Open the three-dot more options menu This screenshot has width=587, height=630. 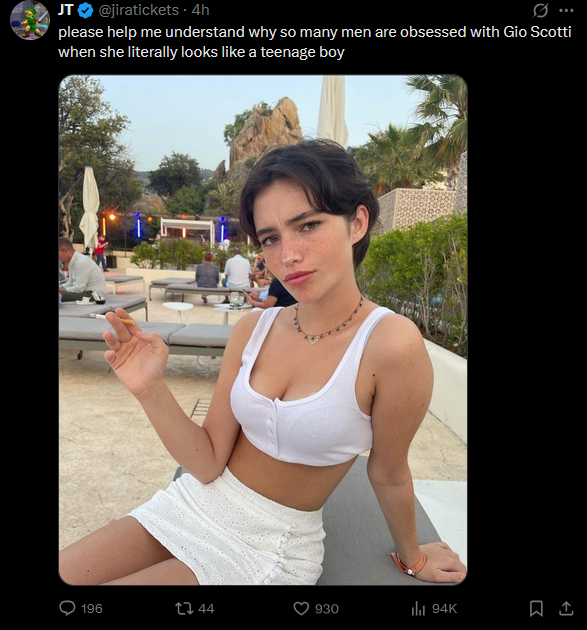click(x=566, y=10)
